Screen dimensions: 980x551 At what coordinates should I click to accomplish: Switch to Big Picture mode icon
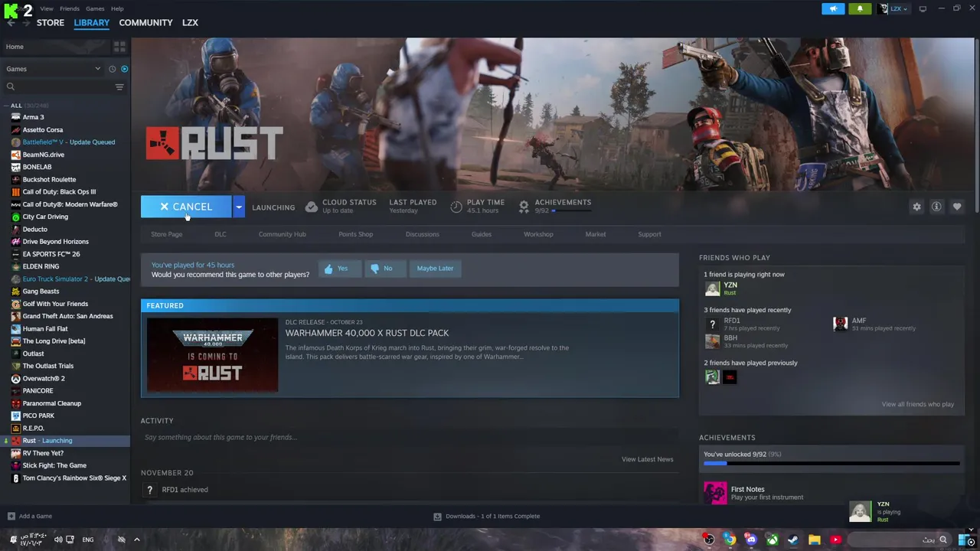(923, 9)
